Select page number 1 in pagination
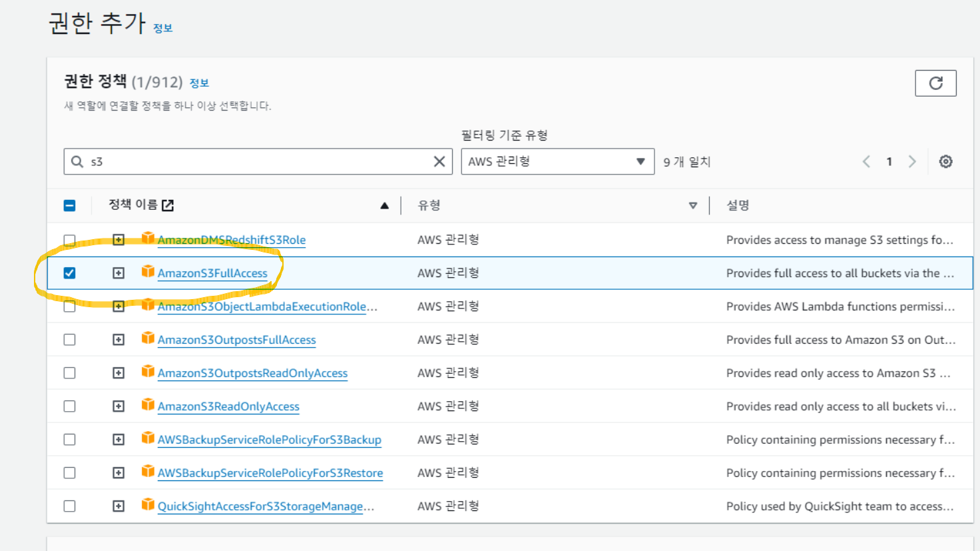This screenshot has width=980, height=551. 889,161
